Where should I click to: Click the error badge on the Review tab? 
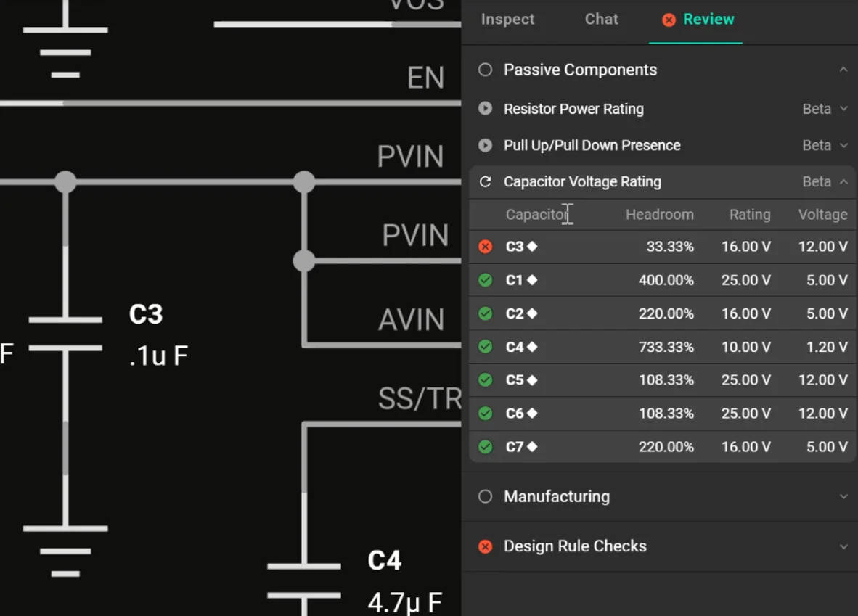pos(669,20)
